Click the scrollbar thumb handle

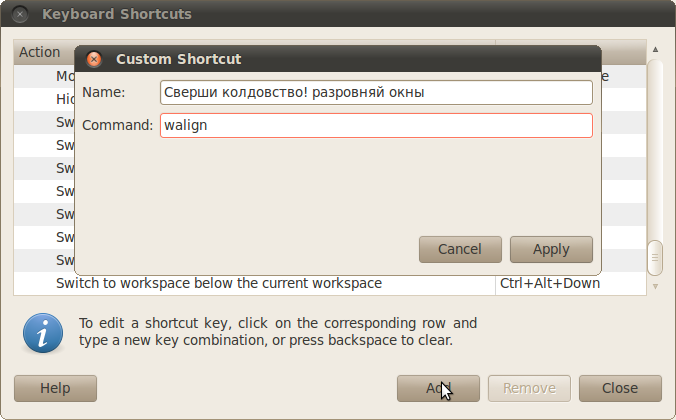(x=655, y=258)
